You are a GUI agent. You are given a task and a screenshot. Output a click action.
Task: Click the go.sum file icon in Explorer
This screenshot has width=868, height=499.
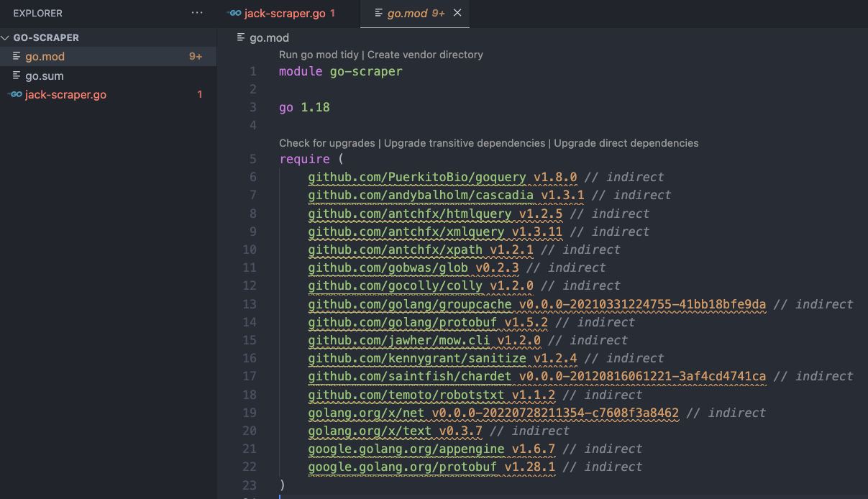click(17, 75)
